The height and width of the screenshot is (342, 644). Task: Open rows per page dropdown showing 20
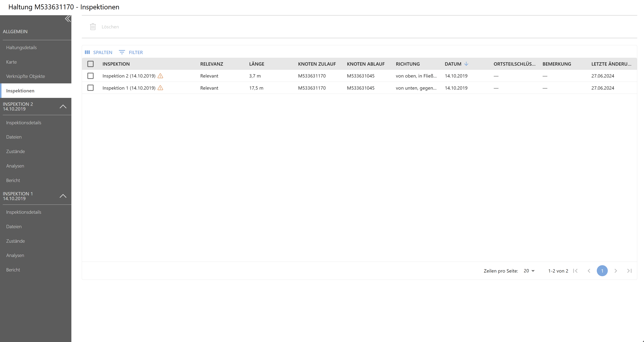(x=529, y=271)
